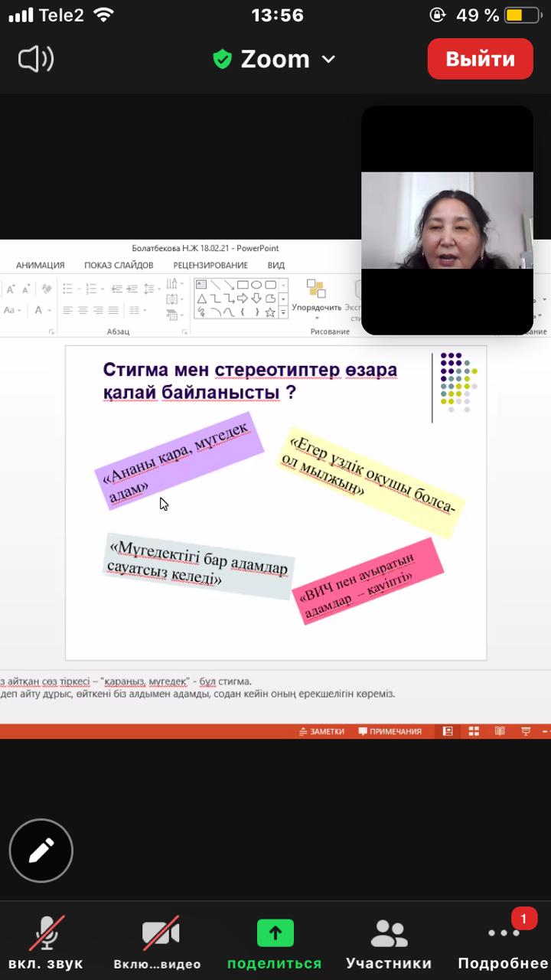Expand the shapes gallery more arrow
Viewport: 551px width, 980px height.
pos(283,312)
